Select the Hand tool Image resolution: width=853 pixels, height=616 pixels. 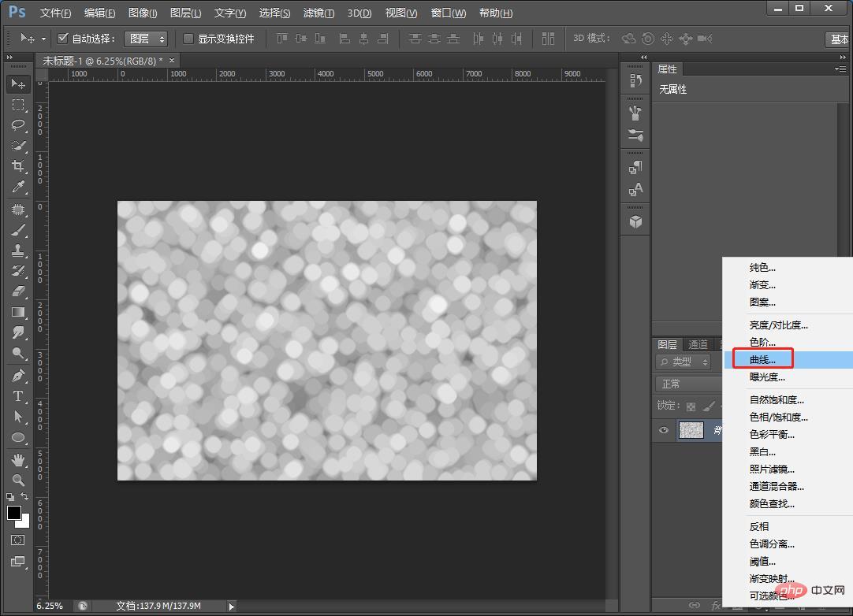coord(18,460)
